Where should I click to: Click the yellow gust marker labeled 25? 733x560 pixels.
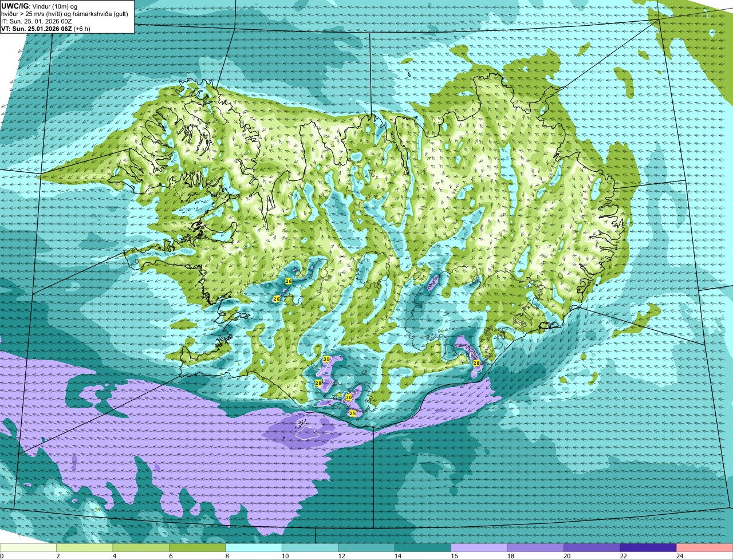(x=353, y=413)
